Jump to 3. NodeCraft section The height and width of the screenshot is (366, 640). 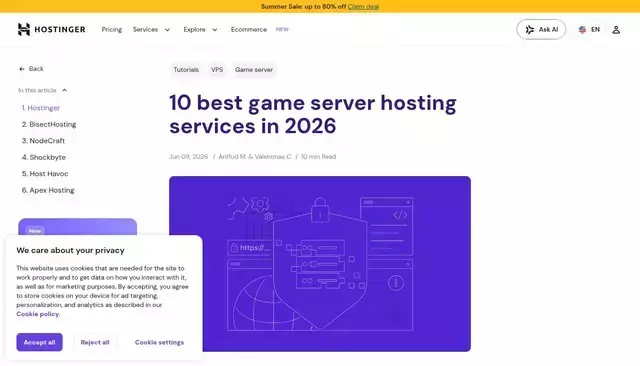pos(43,140)
